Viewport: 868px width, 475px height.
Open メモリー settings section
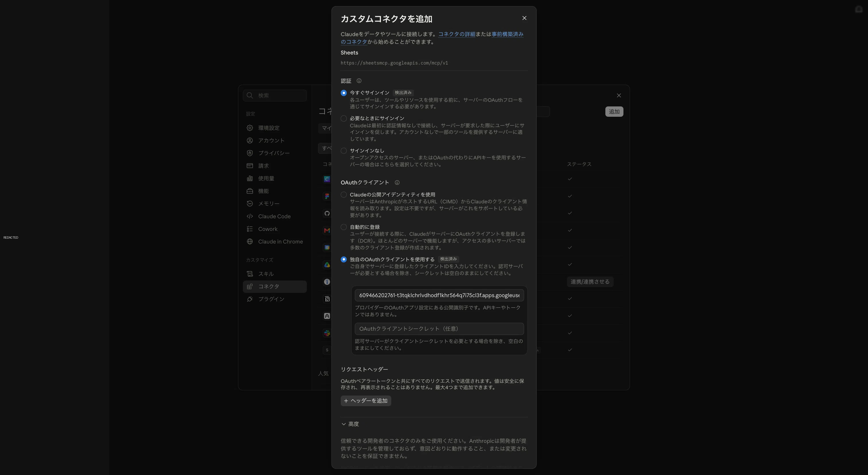(x=275, y=204)
